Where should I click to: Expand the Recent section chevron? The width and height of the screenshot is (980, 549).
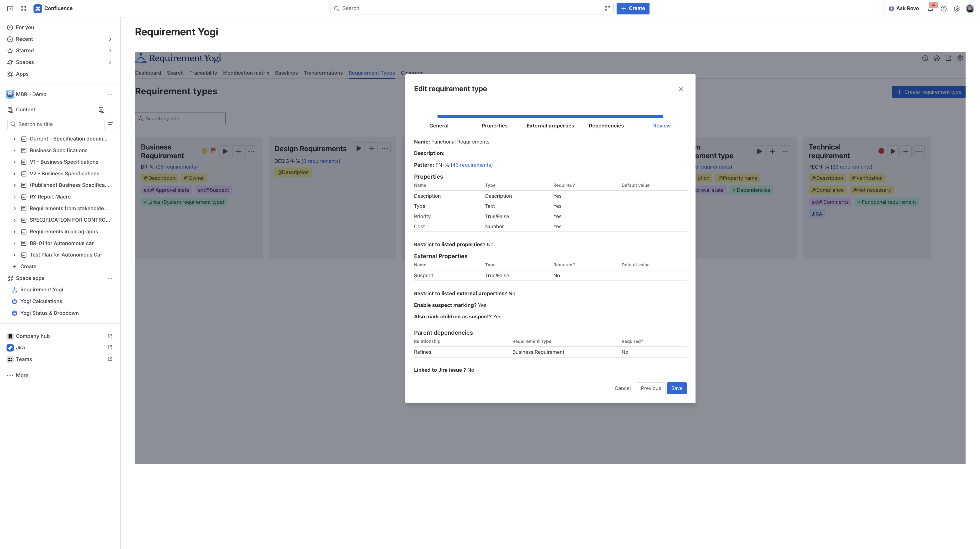tap(110, 39)
